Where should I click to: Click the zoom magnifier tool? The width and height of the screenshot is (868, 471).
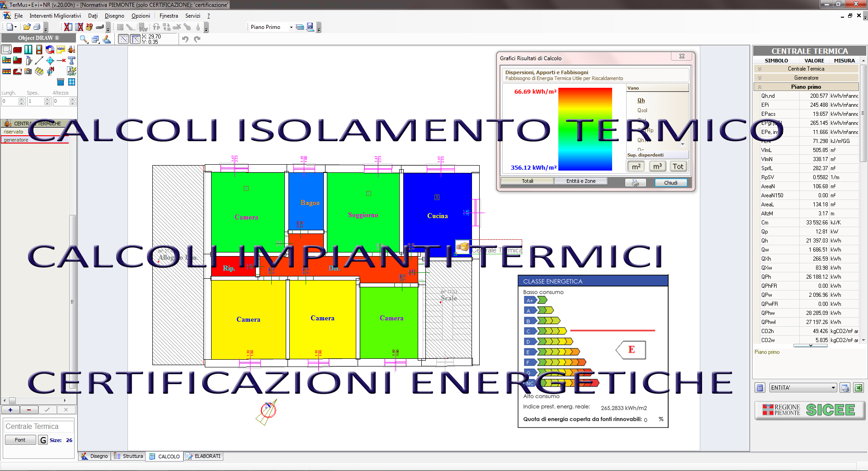pos(84,39)
